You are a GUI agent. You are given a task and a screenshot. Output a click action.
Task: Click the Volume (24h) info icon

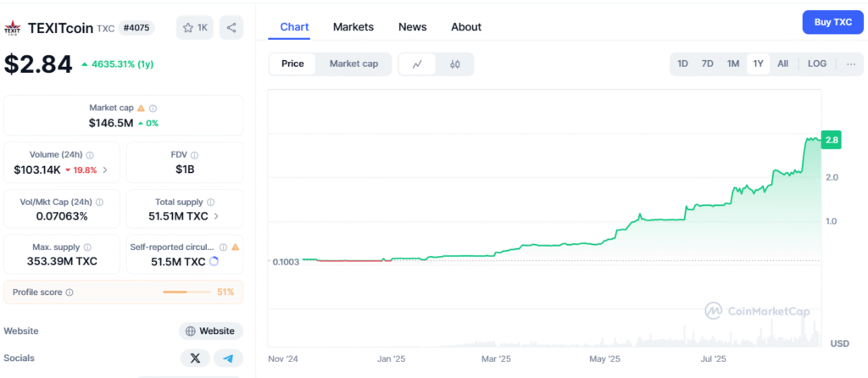[x=90, y=155]
